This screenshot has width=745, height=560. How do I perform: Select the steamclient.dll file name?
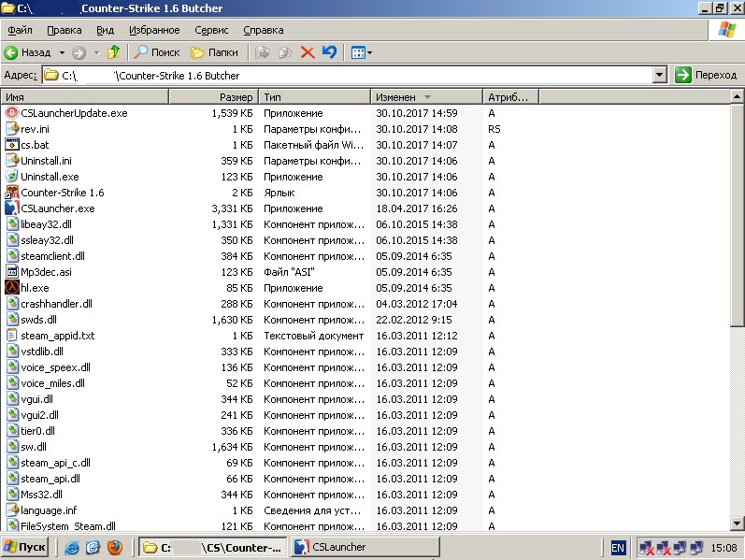tap(52, 256)
